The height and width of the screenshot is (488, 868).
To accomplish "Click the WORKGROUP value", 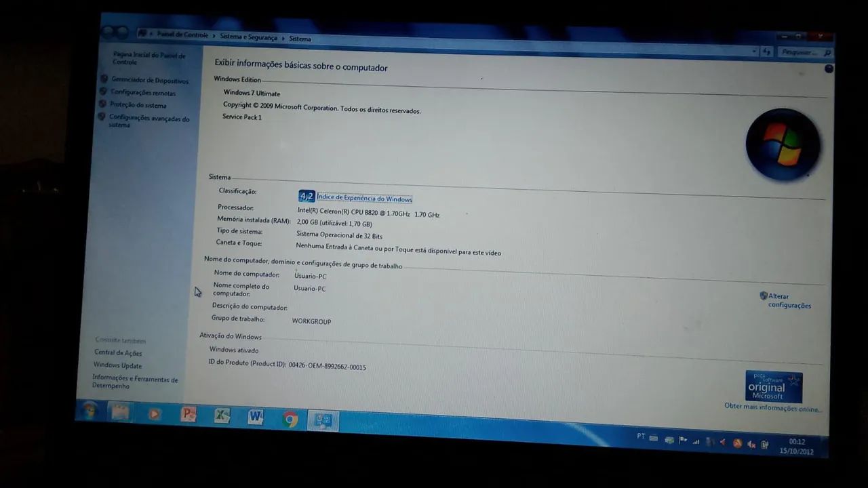I will (x=311, y=321).
